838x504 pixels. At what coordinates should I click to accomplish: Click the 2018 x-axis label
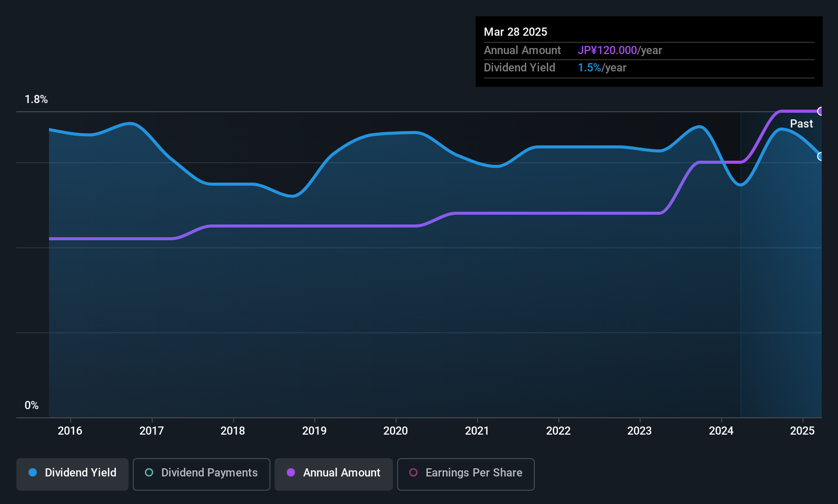233,431
